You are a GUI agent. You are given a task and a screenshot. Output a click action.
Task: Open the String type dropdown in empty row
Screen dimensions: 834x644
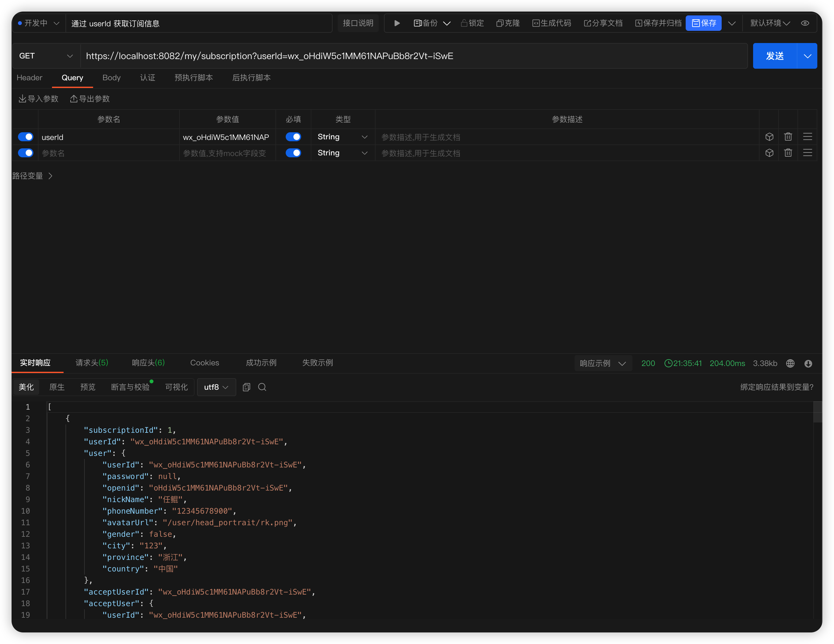(x=343, y=153)
